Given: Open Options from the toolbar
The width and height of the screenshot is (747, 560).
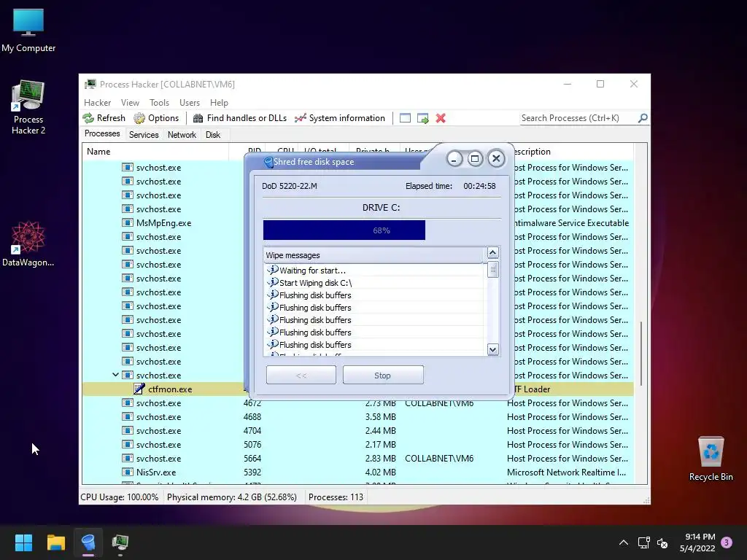Looking at the screenshot, I should coord(156,118).
